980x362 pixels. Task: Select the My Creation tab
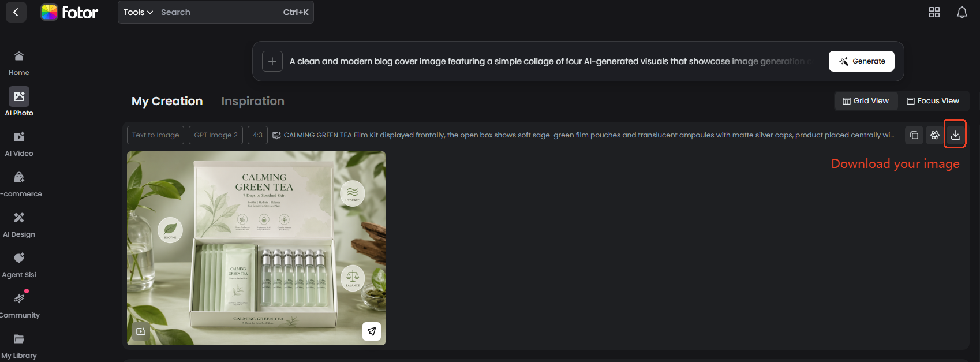click(167, 101)
